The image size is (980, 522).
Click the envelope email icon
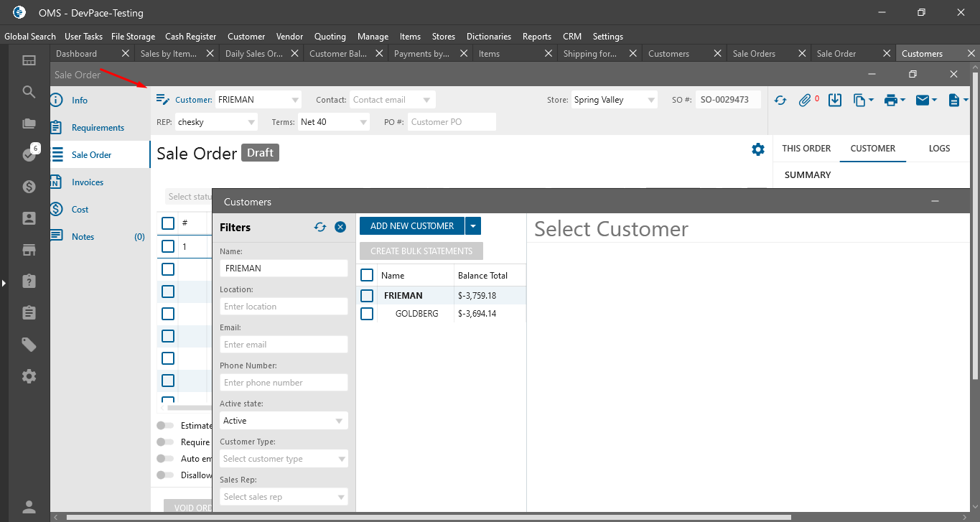(x=923, y=101)
